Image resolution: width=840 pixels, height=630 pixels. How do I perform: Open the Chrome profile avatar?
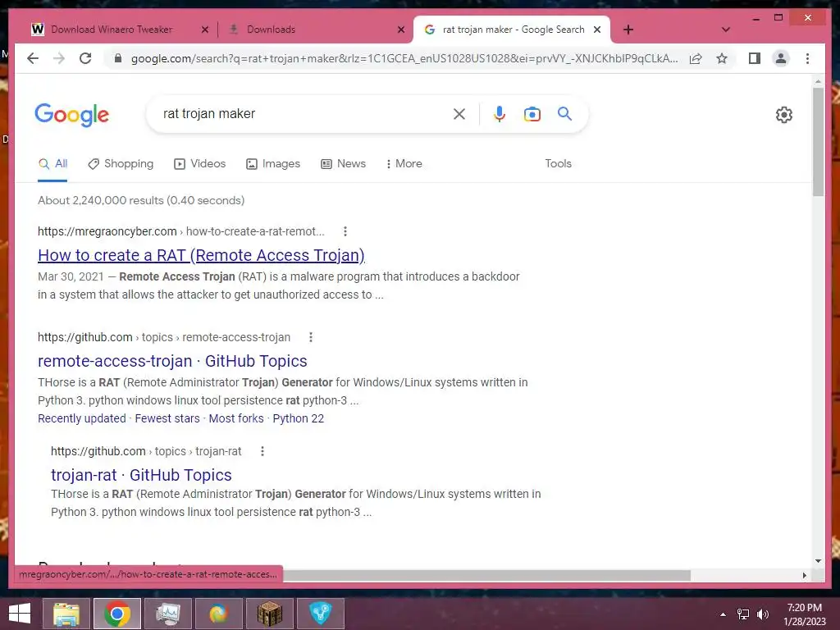pyautogui.click(x=781, y=58)
